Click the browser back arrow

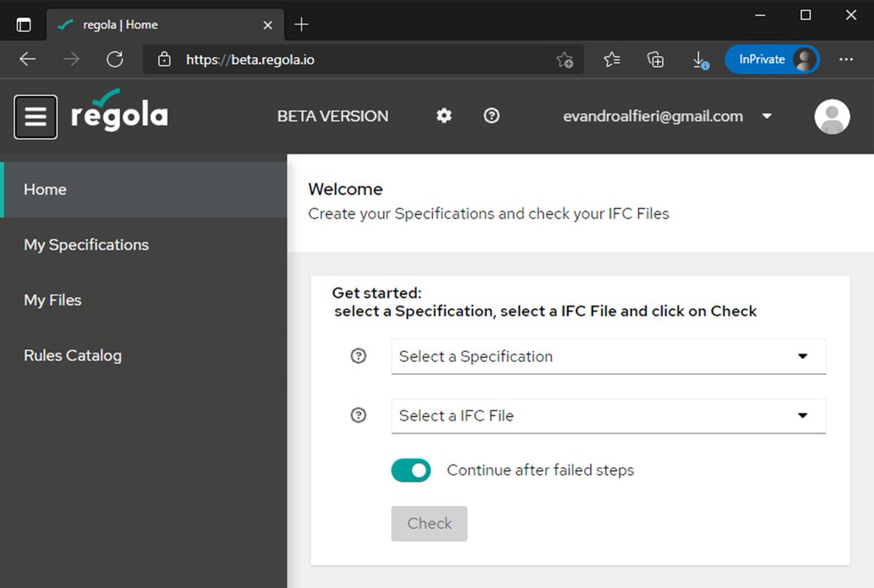tap(28, 60)
